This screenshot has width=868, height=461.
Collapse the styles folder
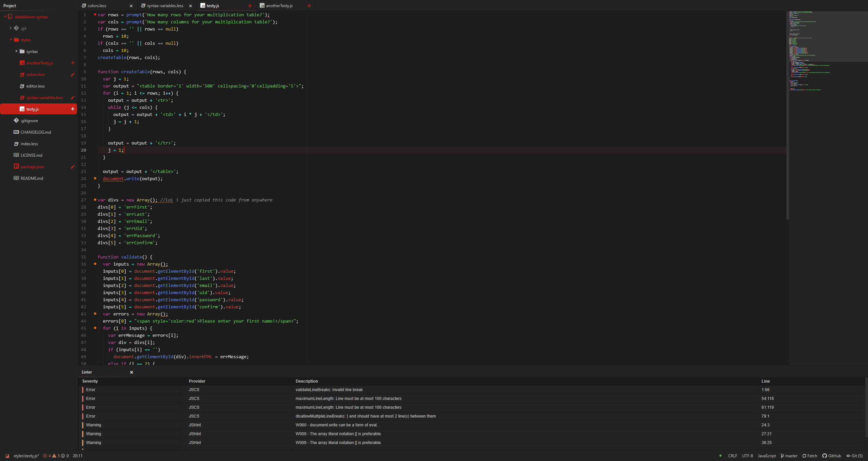pos(11,40)
